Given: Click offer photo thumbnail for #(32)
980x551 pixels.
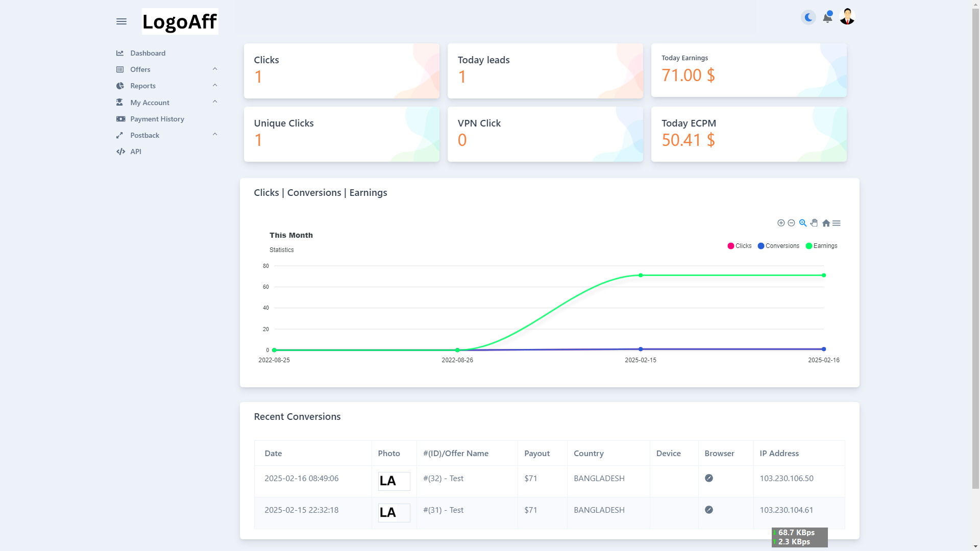Looking at the screenshot, I should pyautogui.click(x=394, y=481).
